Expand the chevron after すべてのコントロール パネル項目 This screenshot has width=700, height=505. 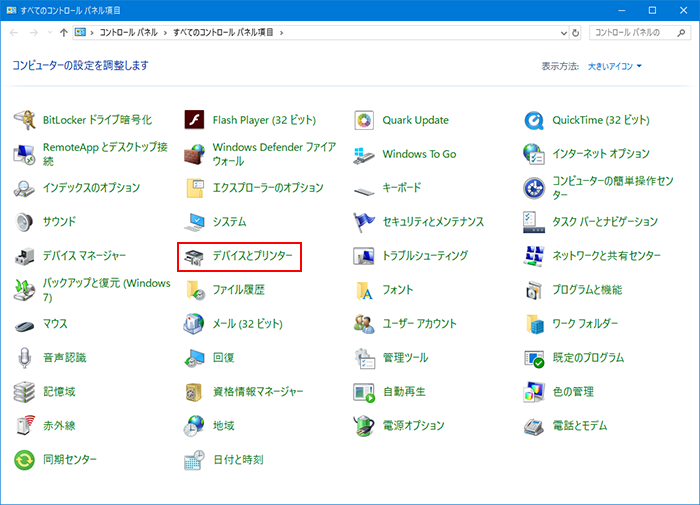[x=283, y=32]
